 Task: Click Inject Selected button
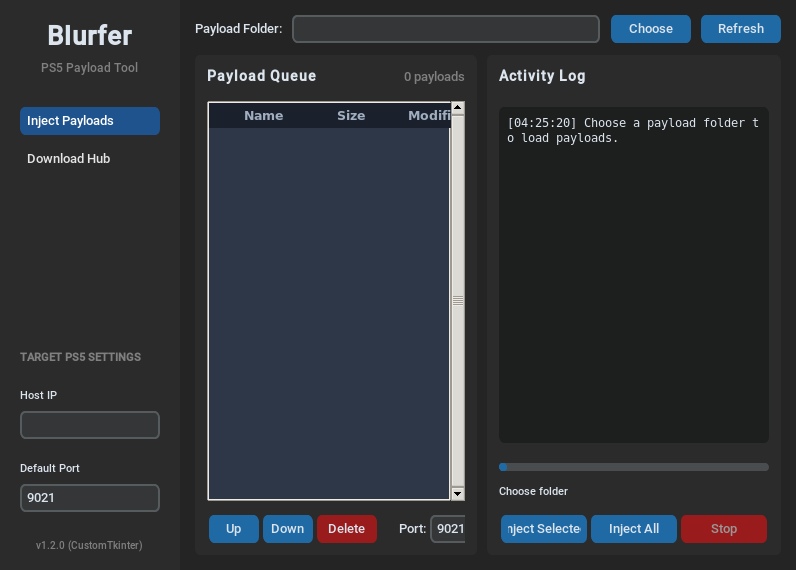click(x=544, y=529)
